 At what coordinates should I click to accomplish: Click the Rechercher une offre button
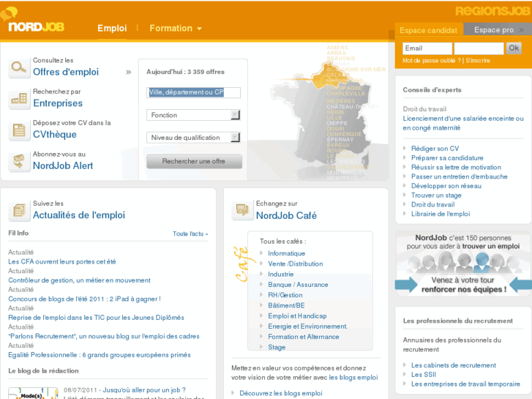tap(194, 161)
